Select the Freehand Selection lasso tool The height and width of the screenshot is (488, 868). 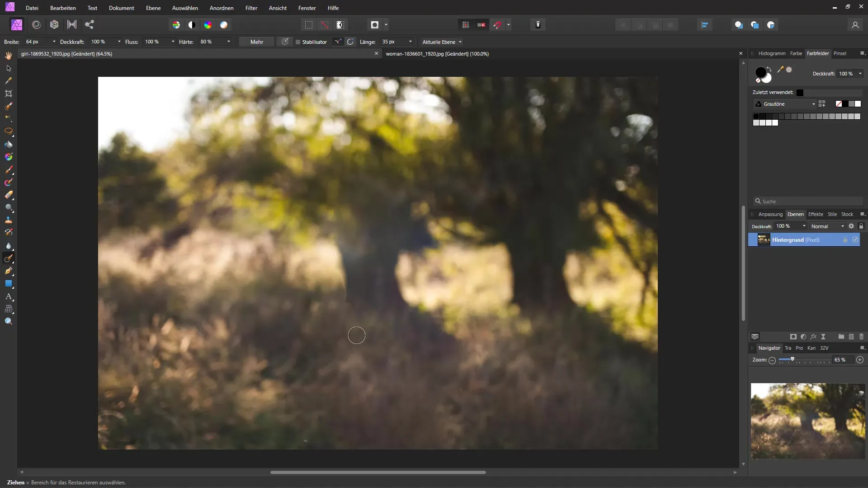(9, 131)
